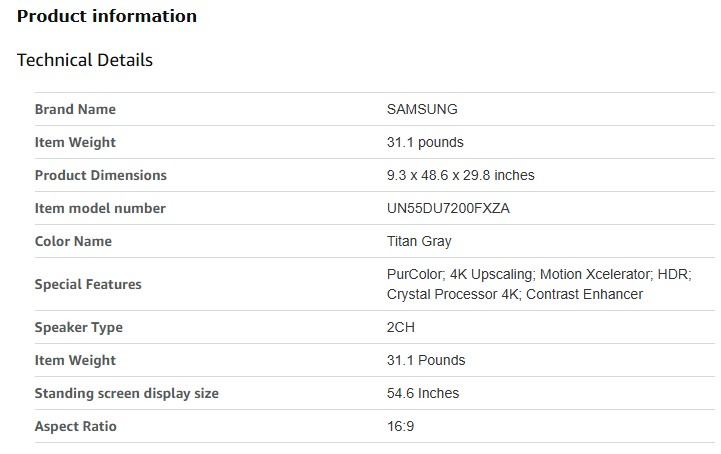
Task: Select the Product Dimensions label
Action: tap(100, 175)
